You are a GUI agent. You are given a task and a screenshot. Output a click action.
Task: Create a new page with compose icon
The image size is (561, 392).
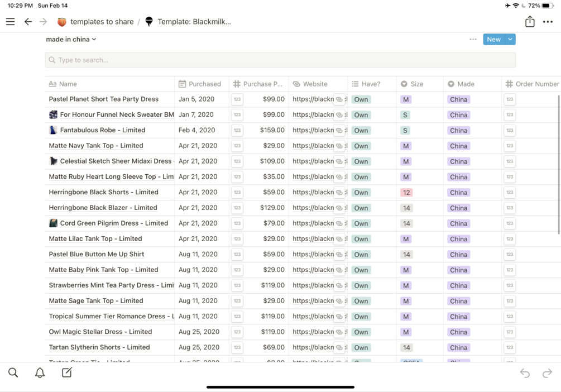67,372
